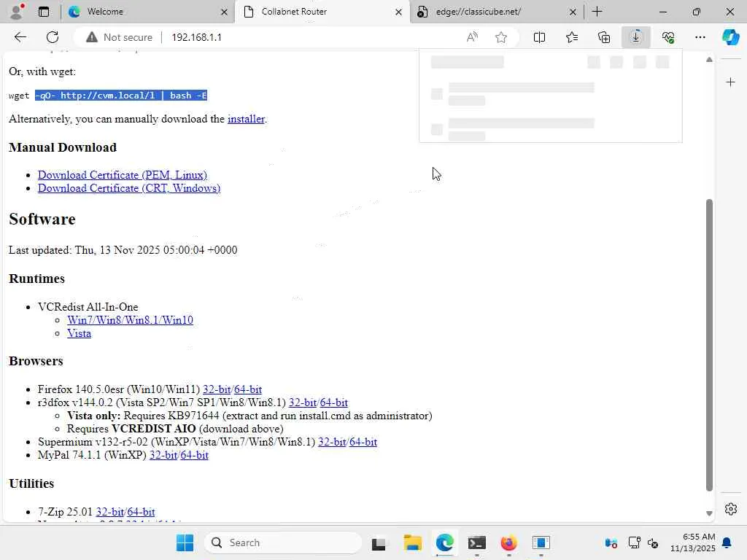Open the Favorites list icon
Image resolution: width=747 pixels, height=560 pixels.
pyautogui.click(x=572, y=37)
